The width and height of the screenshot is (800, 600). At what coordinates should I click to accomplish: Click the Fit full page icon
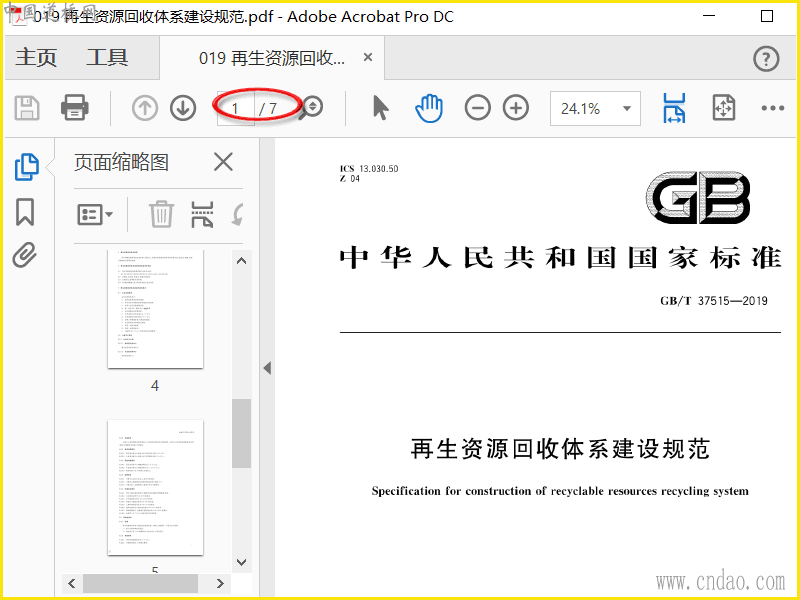pos(723,108)
